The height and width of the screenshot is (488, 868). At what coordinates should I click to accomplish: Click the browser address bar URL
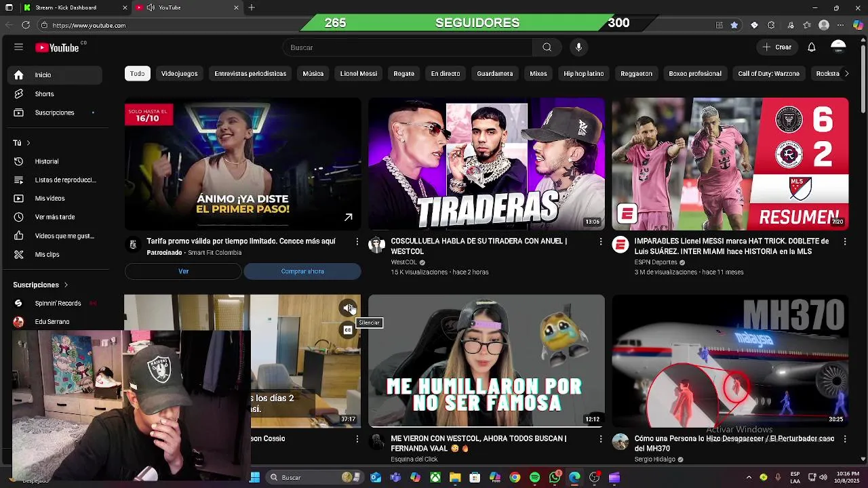[89, 25]
